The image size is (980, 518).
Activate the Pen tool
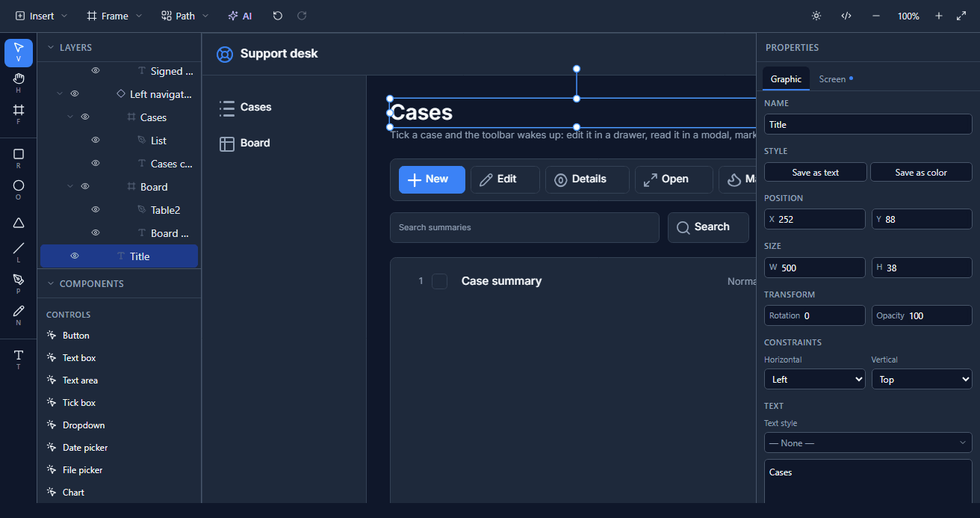pos(19,284)
